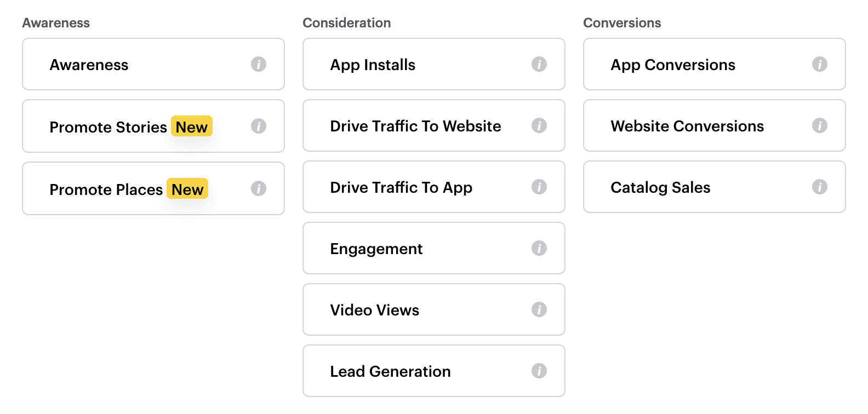Choose the Video Views objective
The height and width of the screenshot is (414, 868).
coord(416,310)
